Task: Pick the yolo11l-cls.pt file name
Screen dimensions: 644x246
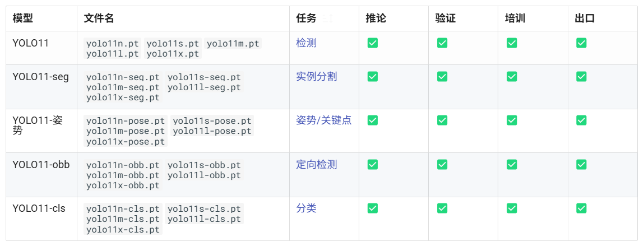Action: coord(204,219)
